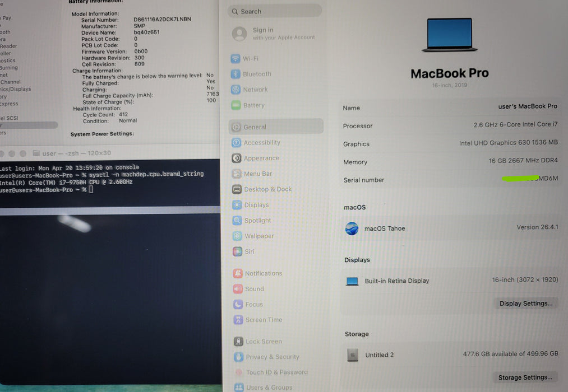Click the Version 26.4.1 text
The image size is (568, 392).
(537, 227)
